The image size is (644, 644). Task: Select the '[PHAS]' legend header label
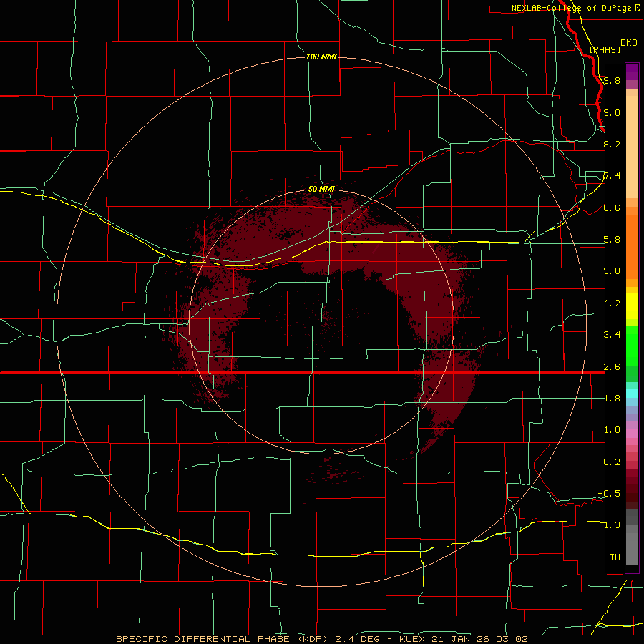point(605,49)
